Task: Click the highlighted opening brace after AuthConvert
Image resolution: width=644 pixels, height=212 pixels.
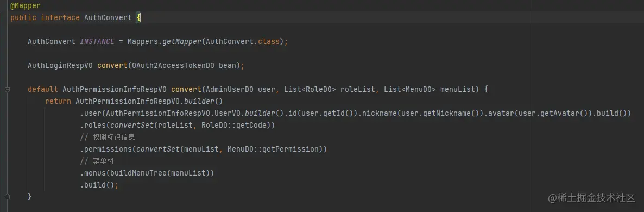Action: click(139, 17)
